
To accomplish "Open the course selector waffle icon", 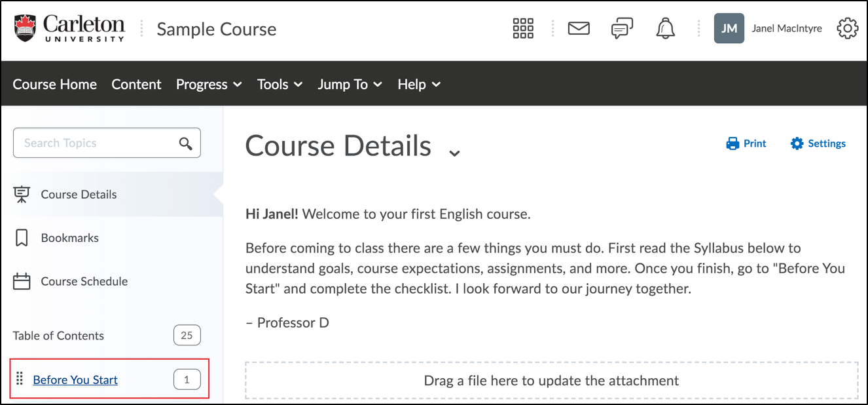I will tap(523, 29).
